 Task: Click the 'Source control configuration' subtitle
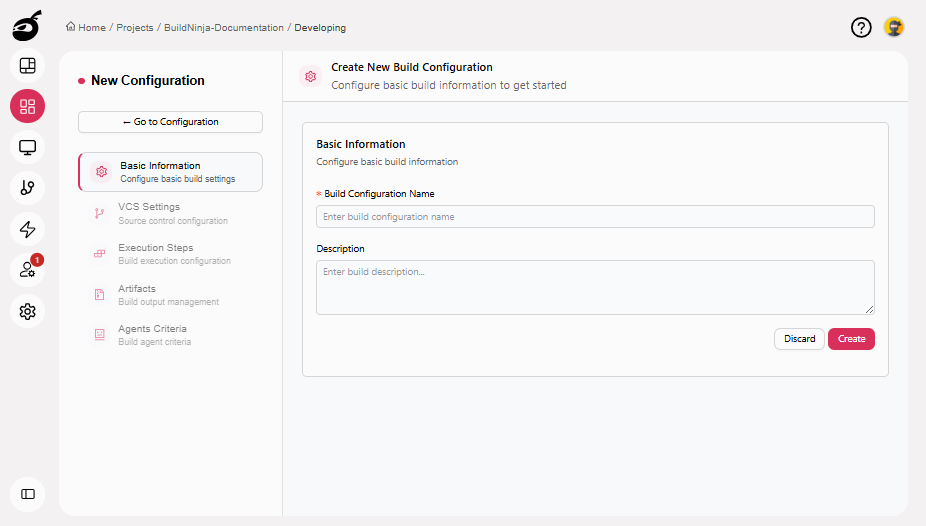[172, 221]
